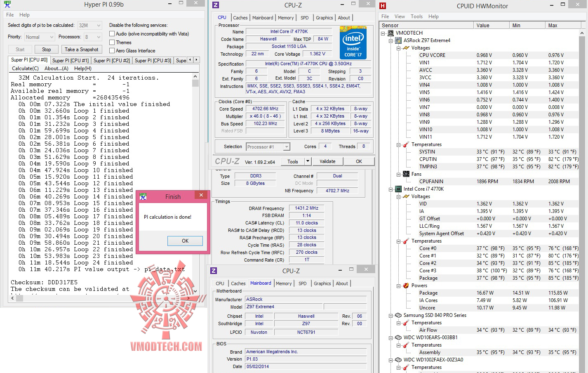Open the Calculate(C) menu in Hyper PI

25,68
